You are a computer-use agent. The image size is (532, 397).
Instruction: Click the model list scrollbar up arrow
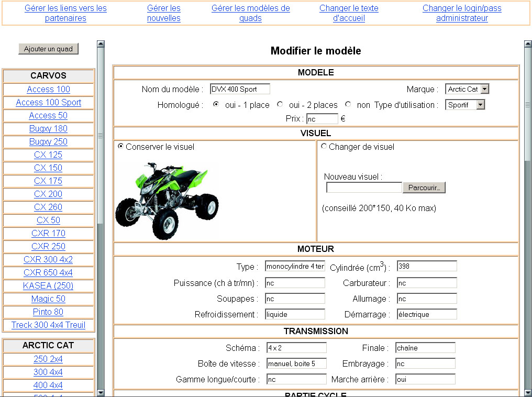101,44
